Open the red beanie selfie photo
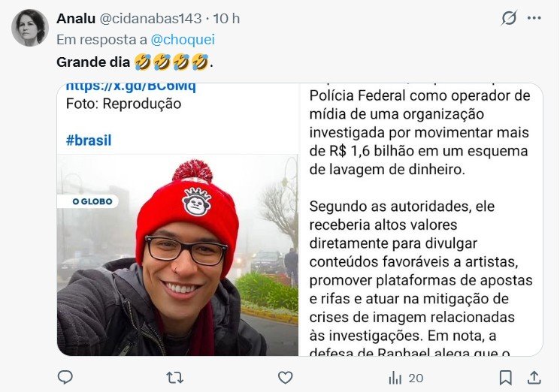 177,255
